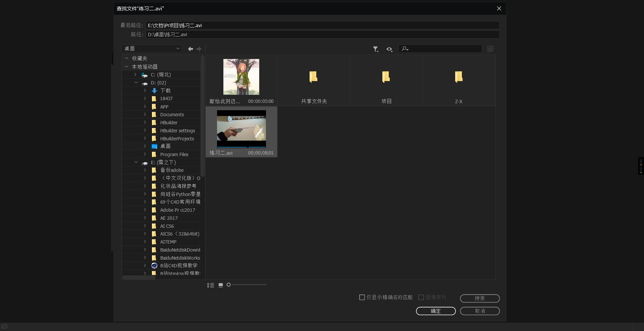Click the AITEMP folder icon
Screen dimensions: 644x331
(x=154, y=242)
